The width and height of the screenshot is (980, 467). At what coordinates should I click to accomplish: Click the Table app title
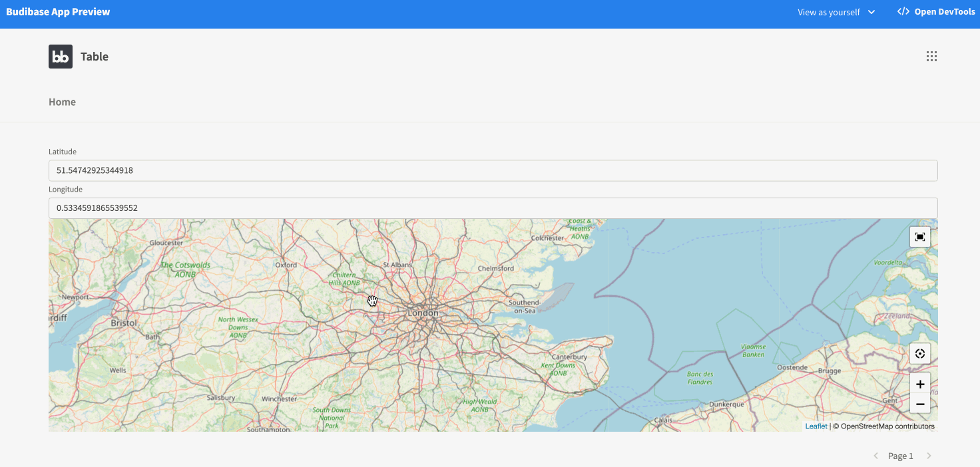pos(95,57)
